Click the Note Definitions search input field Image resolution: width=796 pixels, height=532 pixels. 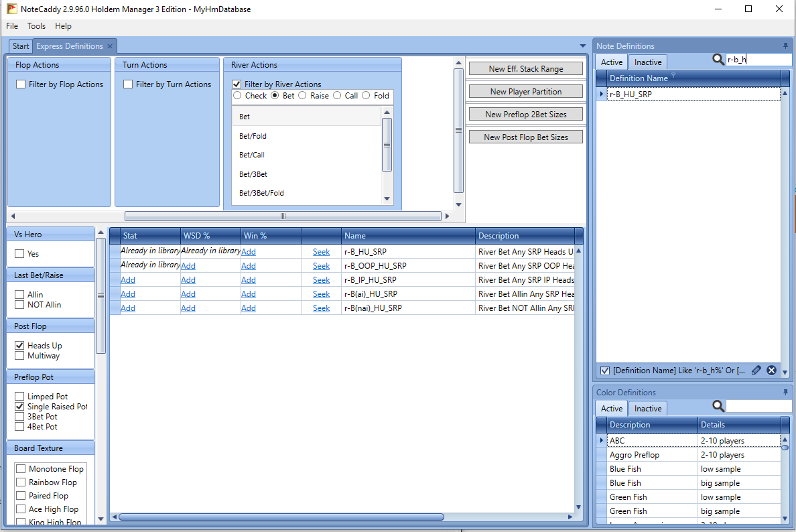(758, 60)
